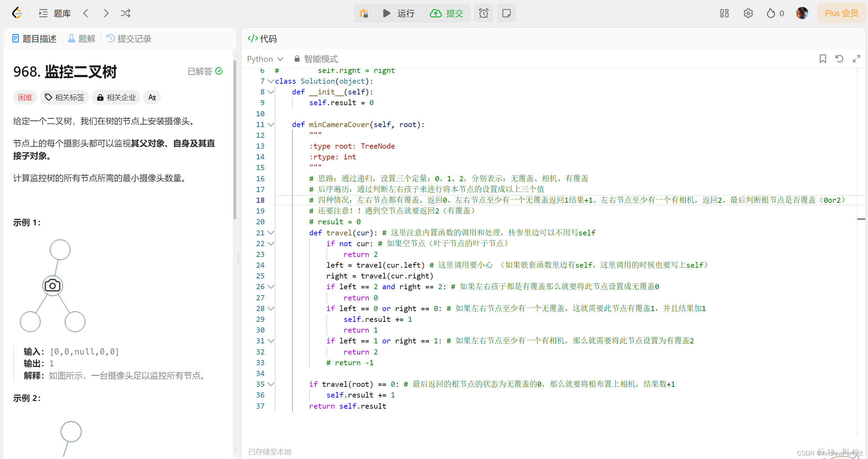868x459 pixels.
Task: Collapse the travel function fold arrow
Action: pos(270,233)
